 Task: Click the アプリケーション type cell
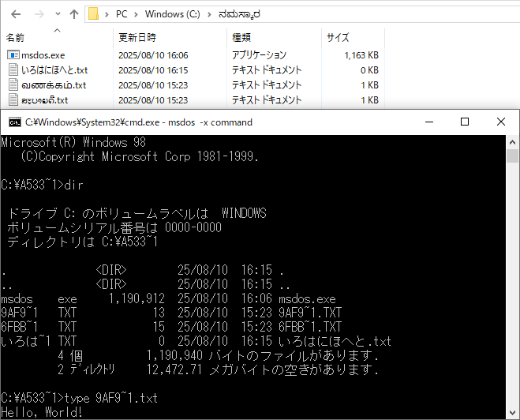pyautogui.click(x=259, y=55)
